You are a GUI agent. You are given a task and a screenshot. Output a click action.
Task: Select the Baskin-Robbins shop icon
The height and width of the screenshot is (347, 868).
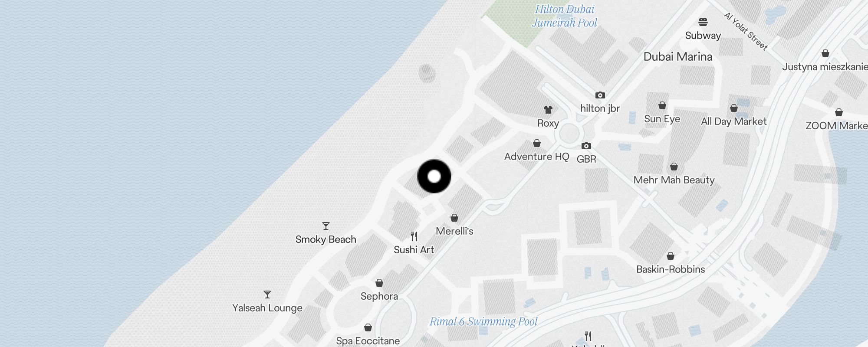[x=671, y=256]
